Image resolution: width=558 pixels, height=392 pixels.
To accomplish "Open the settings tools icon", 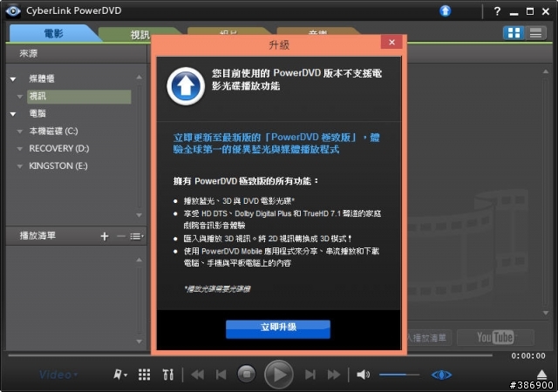I will click(168, 375).
